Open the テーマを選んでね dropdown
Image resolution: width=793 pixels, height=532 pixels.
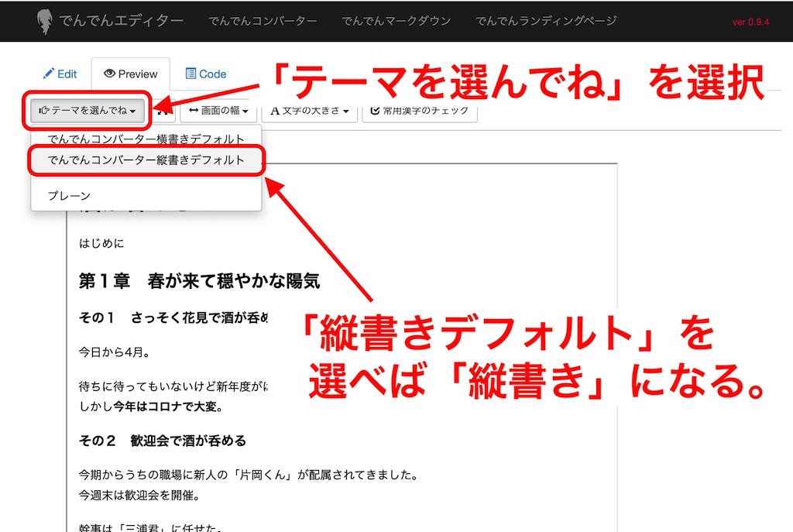pyautogui.click(x=88, y=111)
